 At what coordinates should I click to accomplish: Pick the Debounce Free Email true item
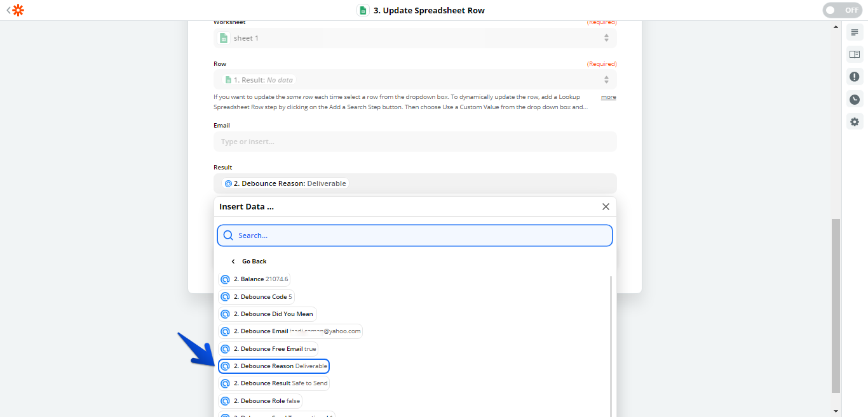268,349
